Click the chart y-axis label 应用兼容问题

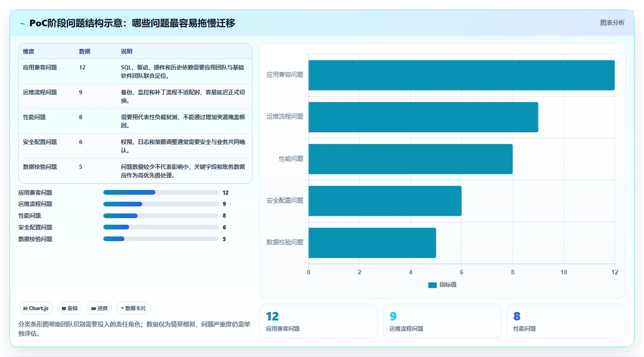click(x=285, y=75)
